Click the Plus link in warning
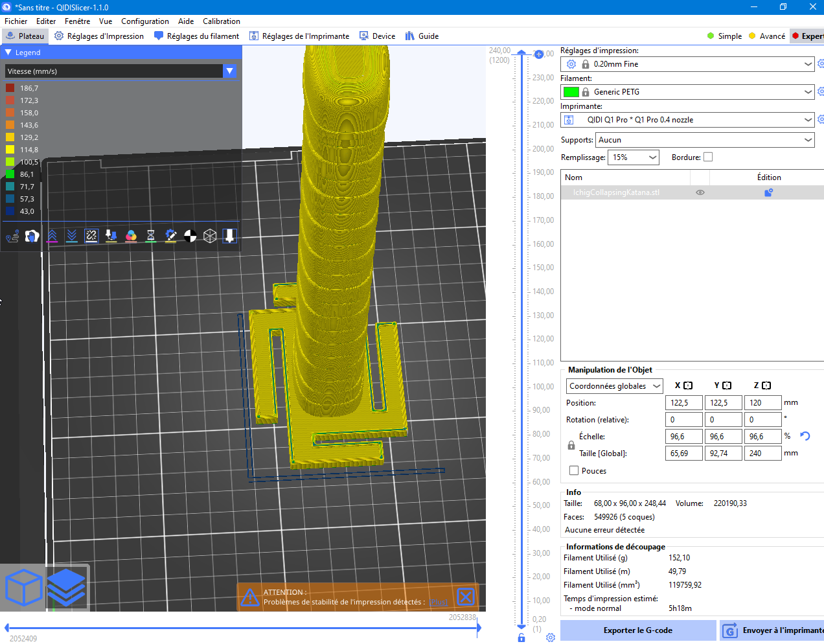Image resolution: width=824 pixels, height=644 pixels. point(439,603)
